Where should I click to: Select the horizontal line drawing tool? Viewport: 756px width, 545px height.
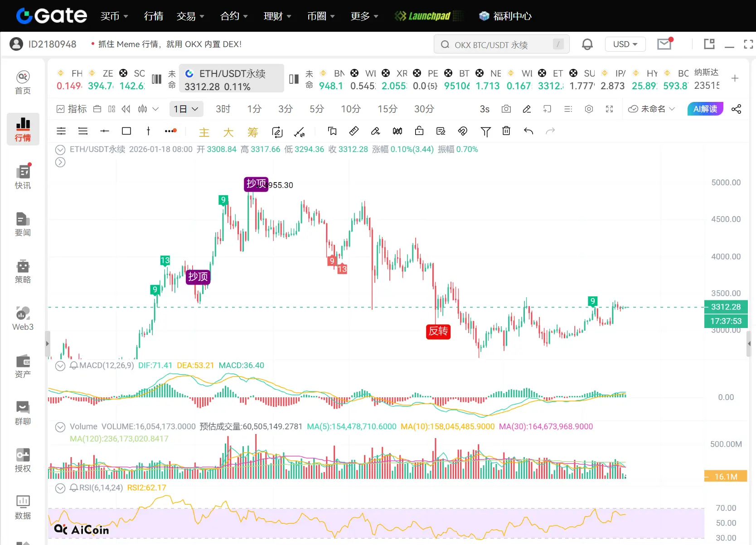(105, 131)
